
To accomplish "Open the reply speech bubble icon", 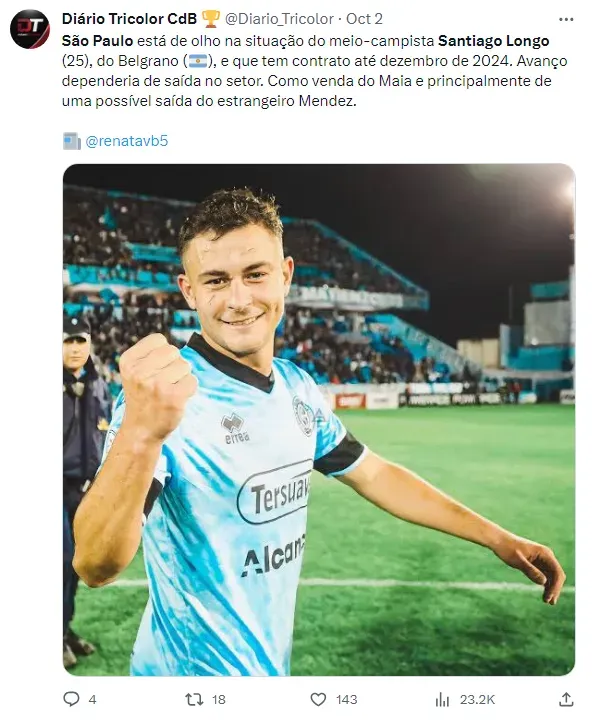I will 71,699.
